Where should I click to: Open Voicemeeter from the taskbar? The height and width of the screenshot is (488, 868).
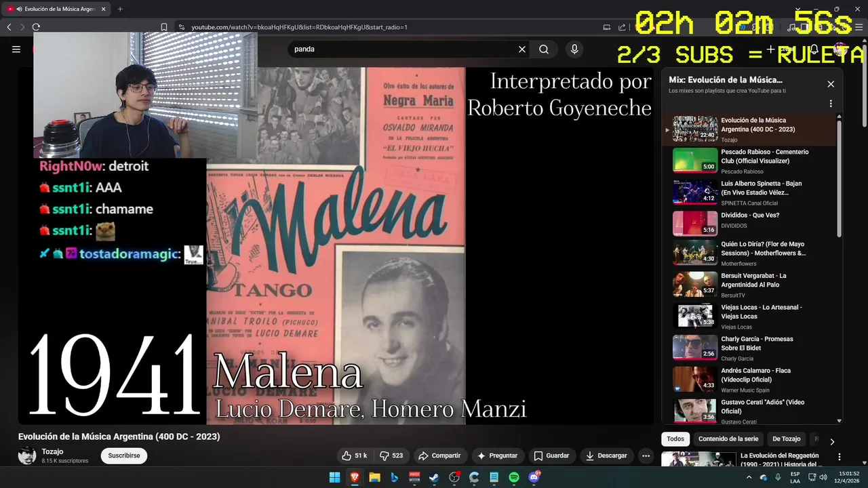(x=414, y=477)
